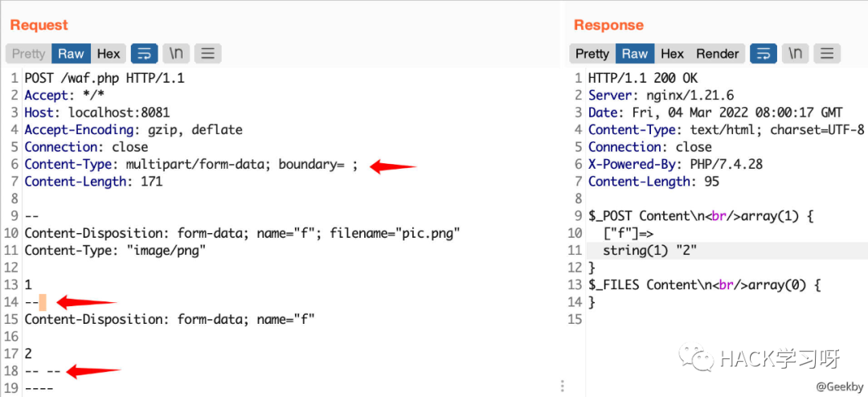Toggle show non-printable characters in Request panel
The height and width of the screenshot is (397, 868).
tap(176, 54)
